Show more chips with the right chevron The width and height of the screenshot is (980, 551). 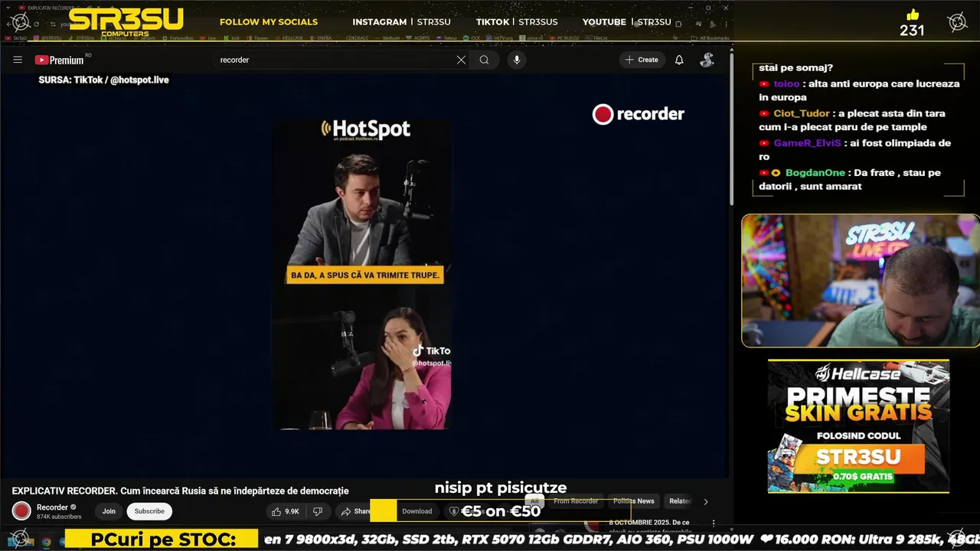coord(706,501)
